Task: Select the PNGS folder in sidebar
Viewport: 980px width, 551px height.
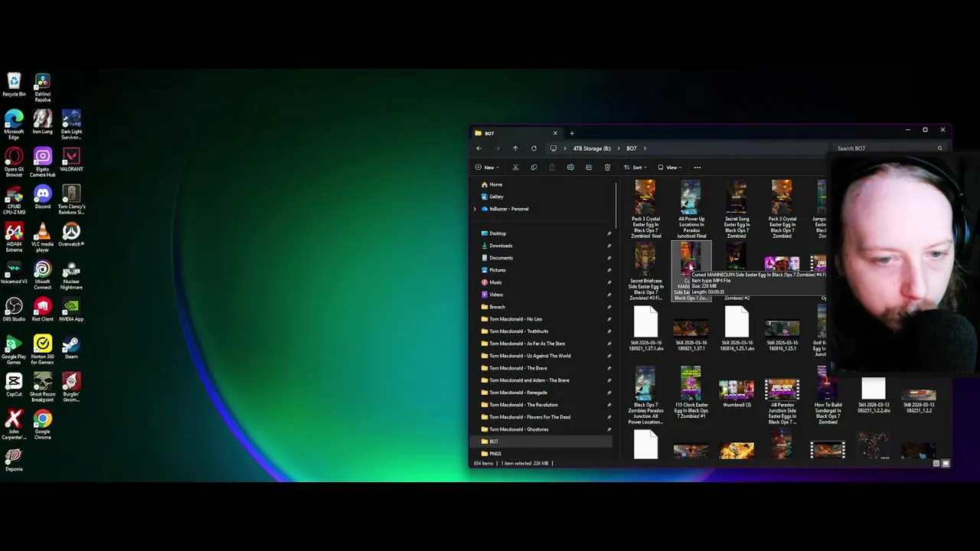Action: click(x=495, y=454)
